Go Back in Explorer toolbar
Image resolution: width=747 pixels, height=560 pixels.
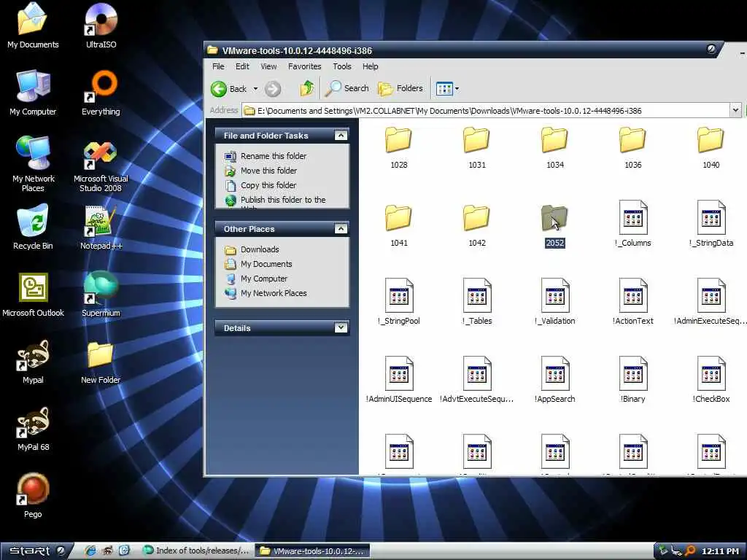point(229,88)
